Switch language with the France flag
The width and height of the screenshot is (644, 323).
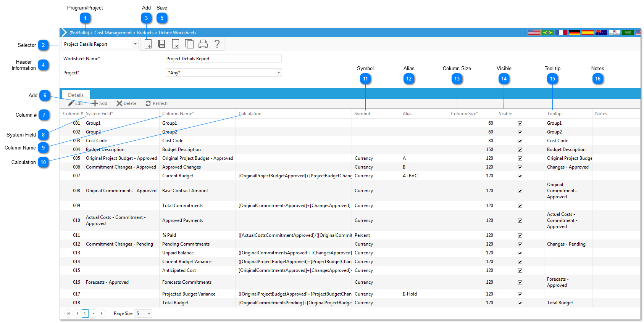(561, 32)
